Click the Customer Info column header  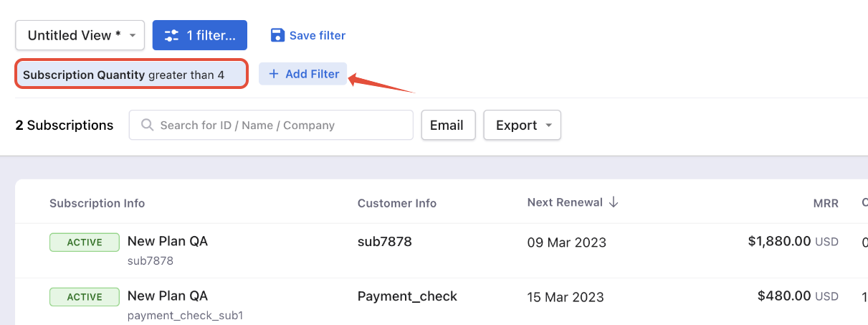(x=397, y=203)
